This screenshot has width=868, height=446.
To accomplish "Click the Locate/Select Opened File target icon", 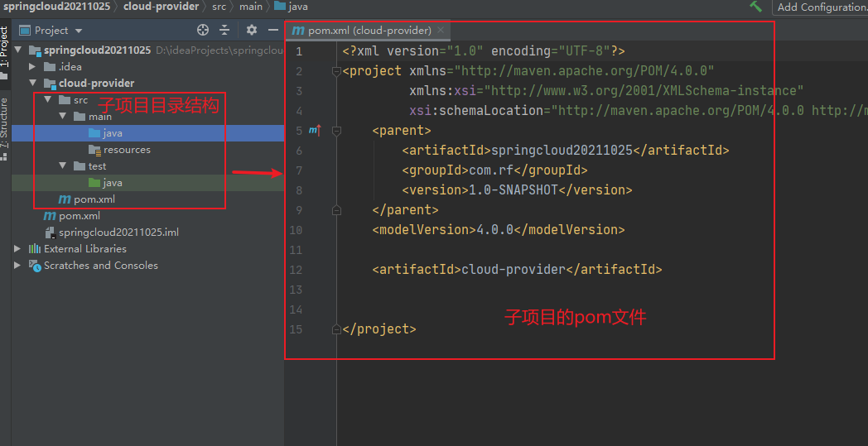I will tap(203, 30).
